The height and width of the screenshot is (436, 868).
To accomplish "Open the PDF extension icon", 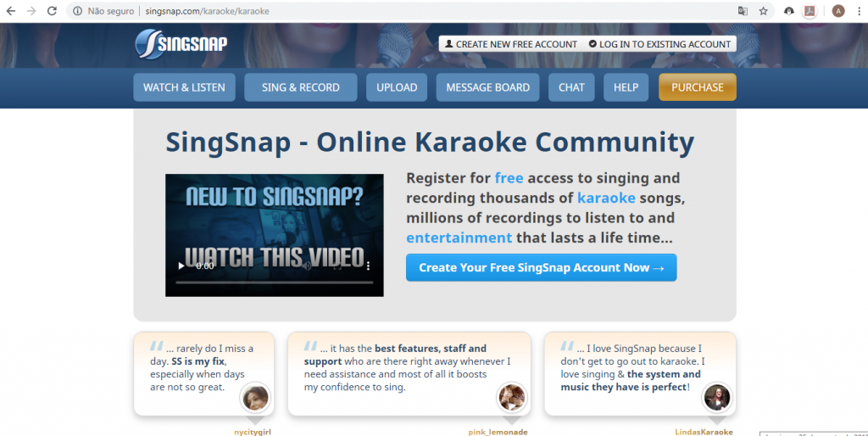I will click(810, 11).
